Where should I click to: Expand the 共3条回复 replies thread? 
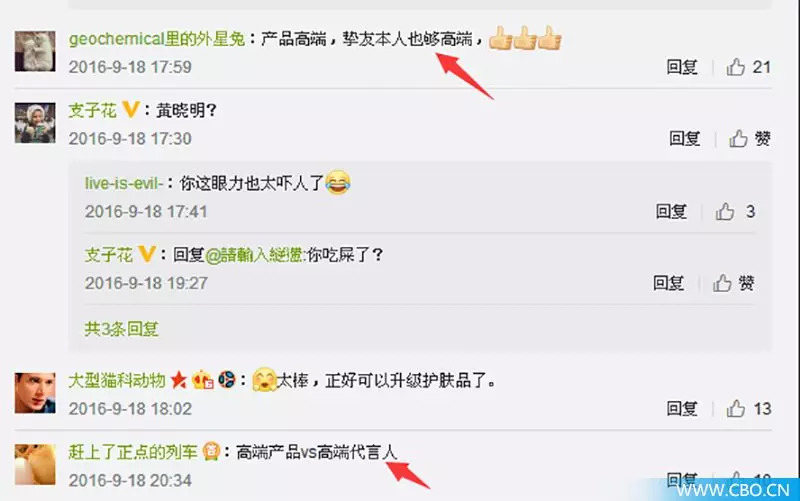[x=121, y=329]
